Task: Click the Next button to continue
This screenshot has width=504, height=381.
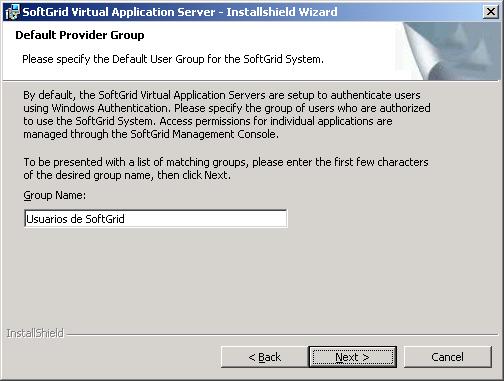Action: (352, 357)
